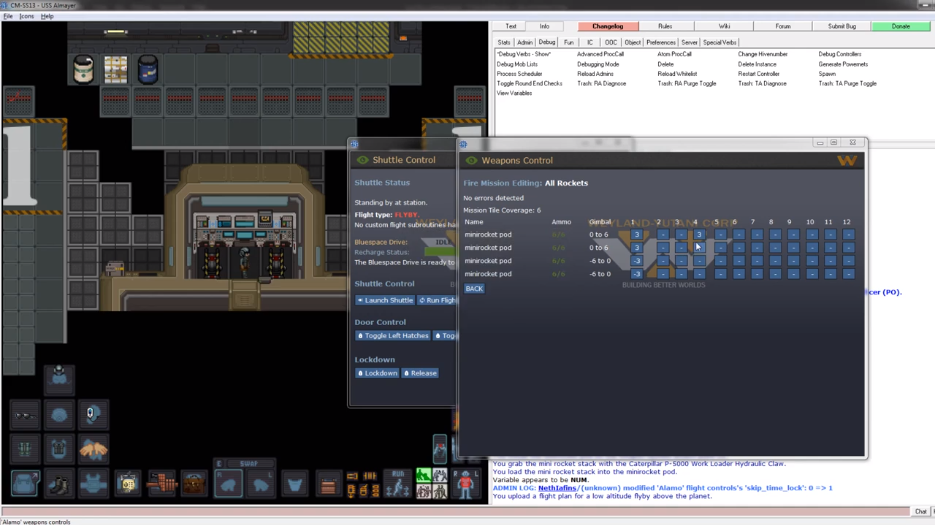The width and height of the screenshot is (935, 525).
Task: Click the orange gloves inventory slot
Action: pos(93,449)
